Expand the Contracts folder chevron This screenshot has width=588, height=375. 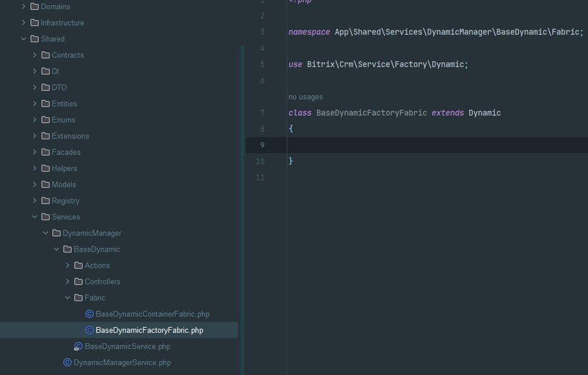coord(35,55)
